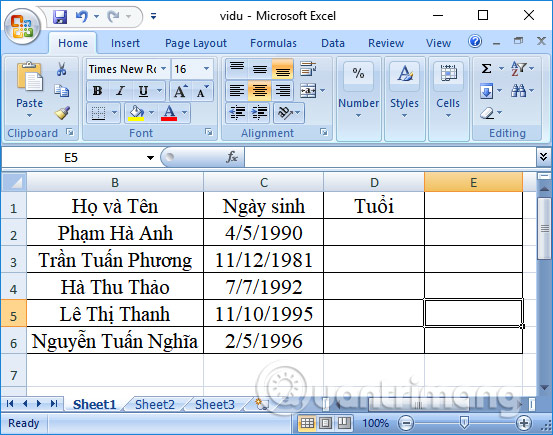553x435 pixels.
Task: Click the Name Box showing E5
Action: click(x=71, y=157)
